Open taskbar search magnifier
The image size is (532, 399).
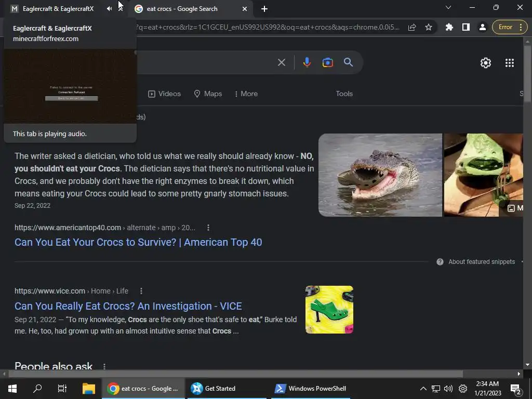click(x=37, y=389)
